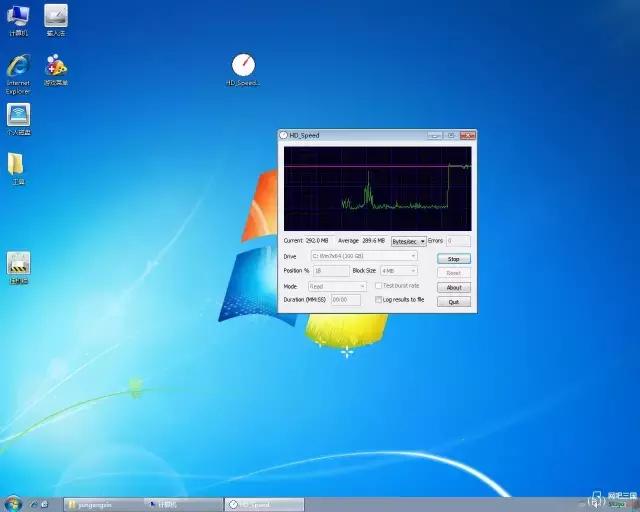Open the 输入法 desktop icon
Viewport: 640px width, 512px height.
tap(56, 17)
